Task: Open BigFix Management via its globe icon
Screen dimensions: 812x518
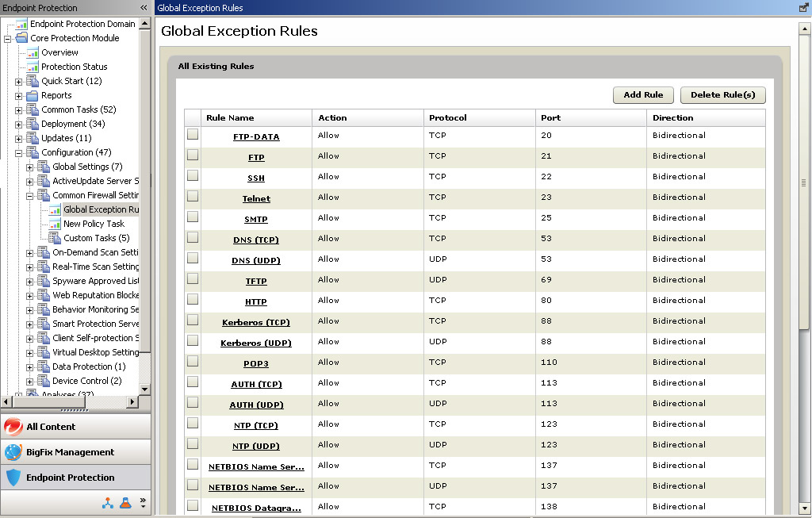Action: pyautogui.click(x=13, y=452)
